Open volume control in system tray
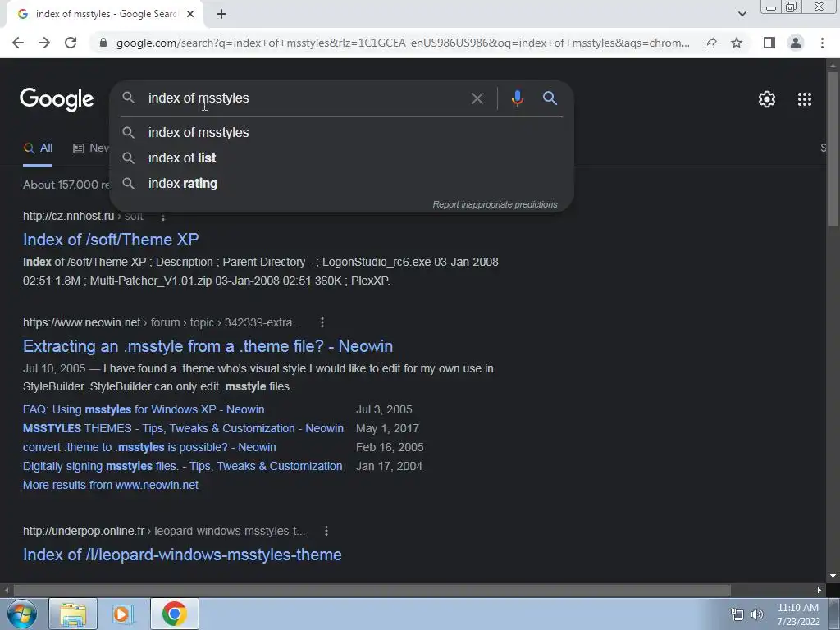This screenshot has height=630, width=840. click(757, 614)
